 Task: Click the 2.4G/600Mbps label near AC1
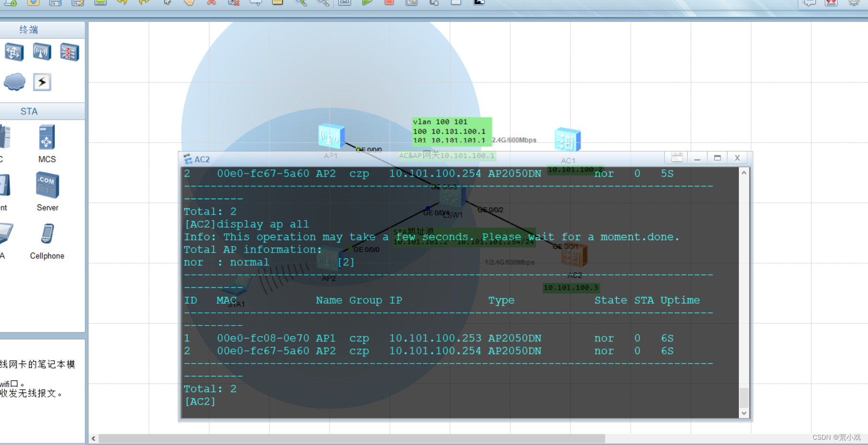click(514, 140)
